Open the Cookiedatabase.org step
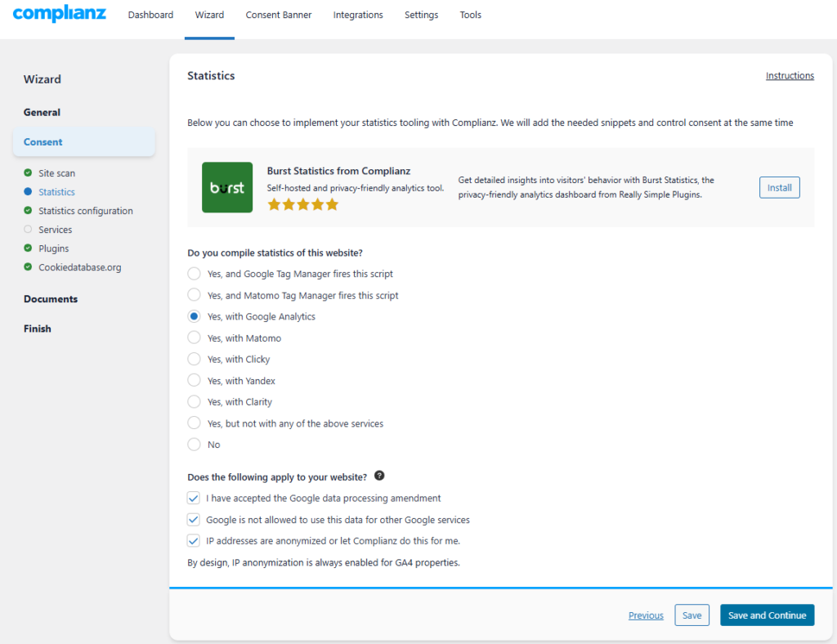Viewport: 837px width, 644px height. point(79,266)
